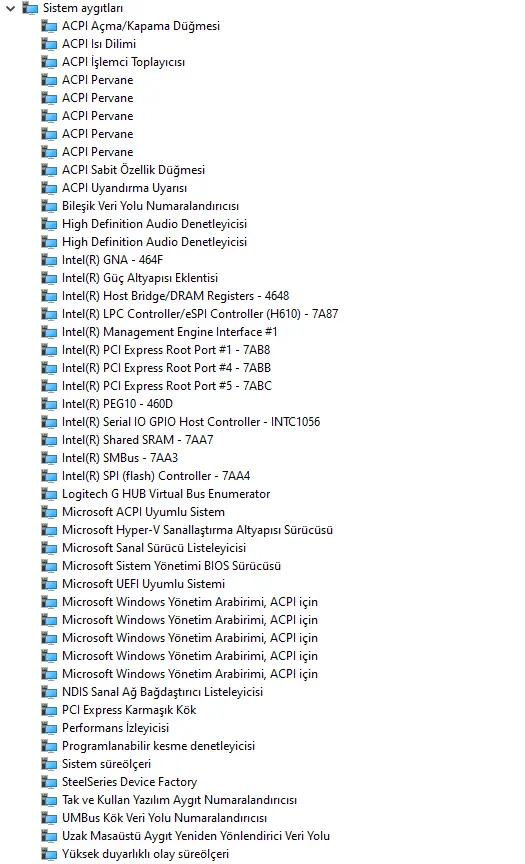Click icon next to PCI Express Root Port #4

tap(50, 368)
